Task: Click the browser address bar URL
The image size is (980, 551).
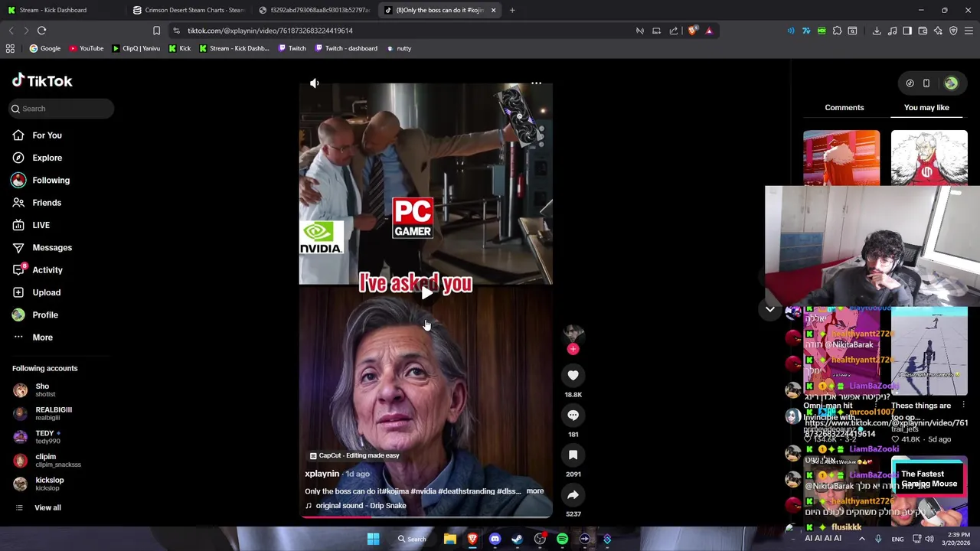Action: coord(269,31)
